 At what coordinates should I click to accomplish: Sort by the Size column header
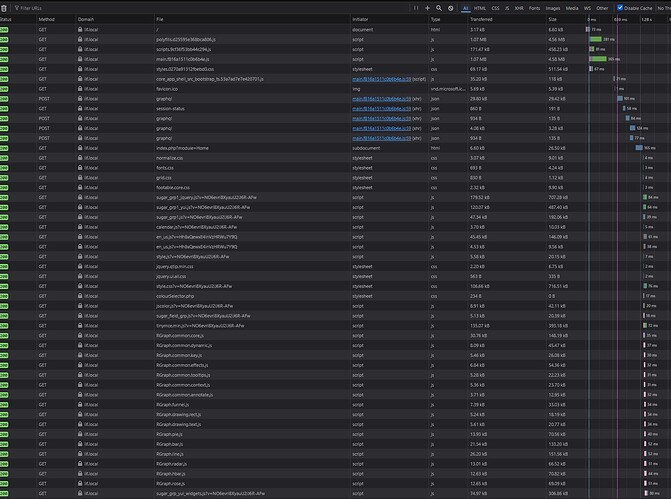(x=553, y=19)
